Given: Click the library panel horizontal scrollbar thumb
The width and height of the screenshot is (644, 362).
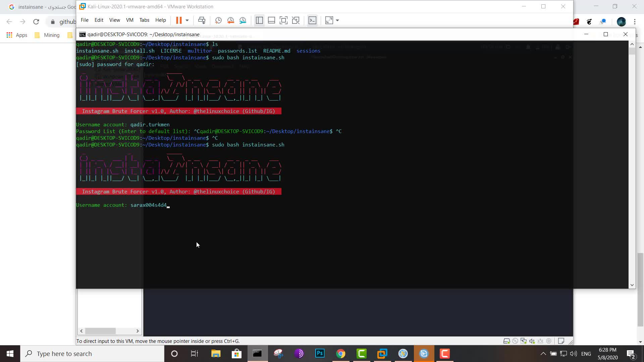Looking at the screenshot, I should pyautogui.click(x=100, y=331).
